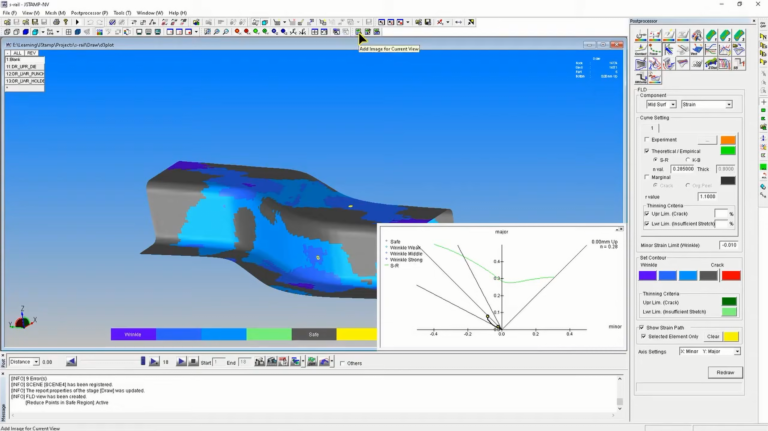Click the red Crack contour swatch
Viewport: 768px width, 431px height.
[x=731, y=276]
